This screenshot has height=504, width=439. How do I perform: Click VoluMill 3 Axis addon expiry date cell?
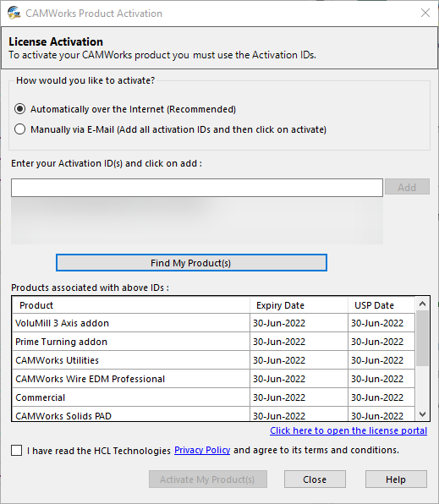[x=299, y=323]
